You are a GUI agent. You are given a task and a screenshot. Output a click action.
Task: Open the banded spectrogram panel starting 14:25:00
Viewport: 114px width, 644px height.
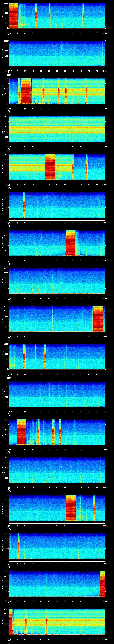[57, 129]
